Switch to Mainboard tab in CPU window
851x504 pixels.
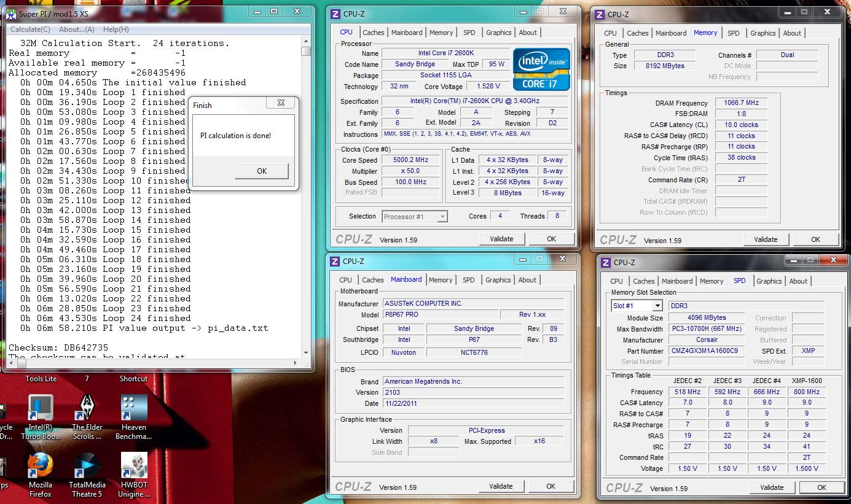(407, 33)
